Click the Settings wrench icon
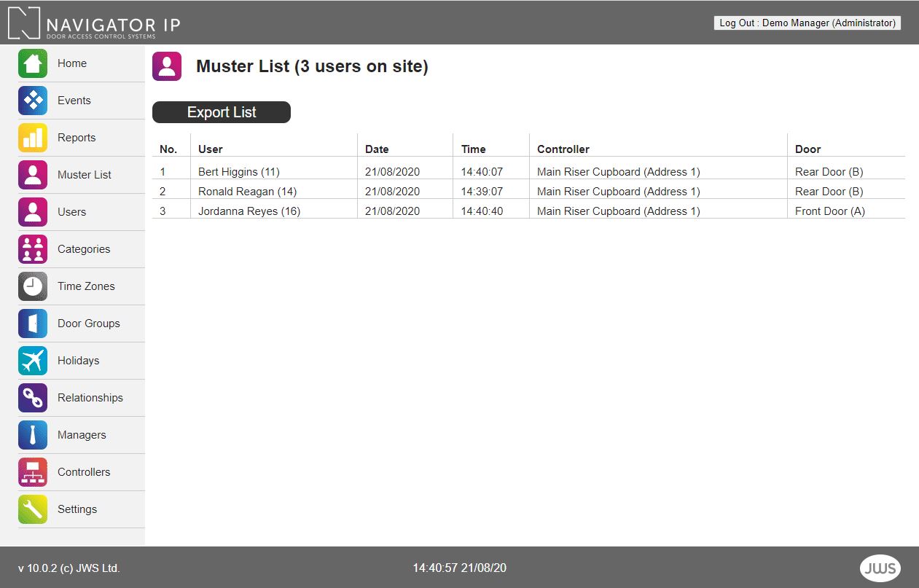Viewport: 919px width, 588px height. 33,509
